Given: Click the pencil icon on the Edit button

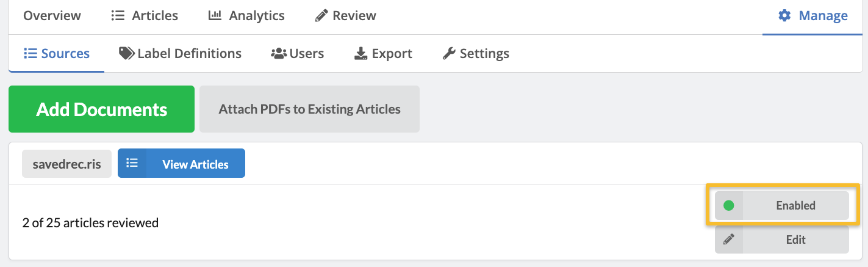Looking at the screenshot, I should pyautogui.click(x=729, y=240).
